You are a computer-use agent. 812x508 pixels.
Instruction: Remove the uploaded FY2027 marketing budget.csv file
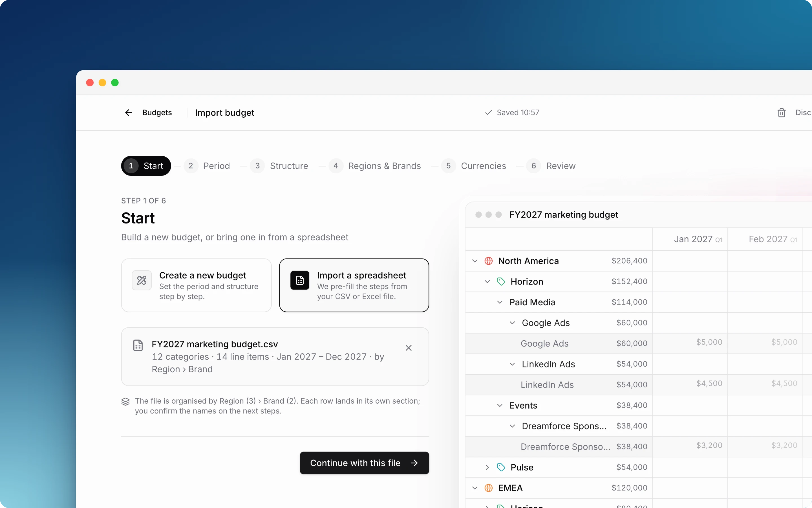click(408, 348)
